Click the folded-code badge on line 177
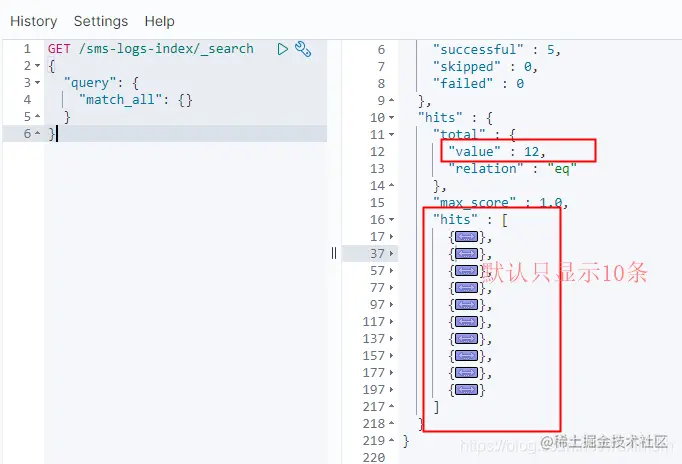This screenshot has height=464, width=682. click(467, 372)
